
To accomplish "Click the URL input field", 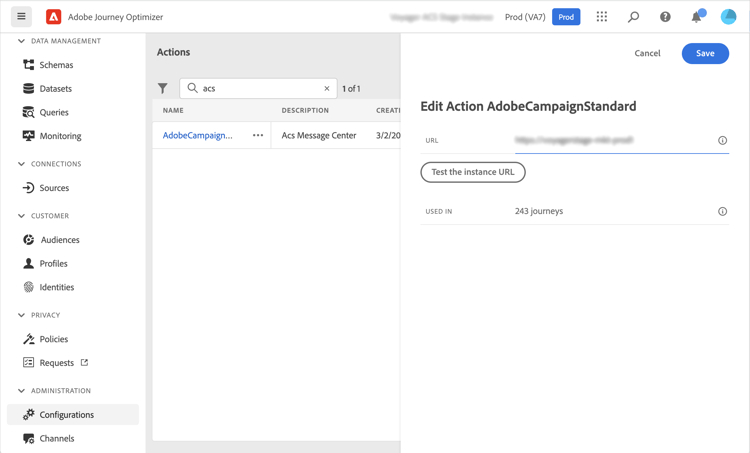I will [621, 140].
